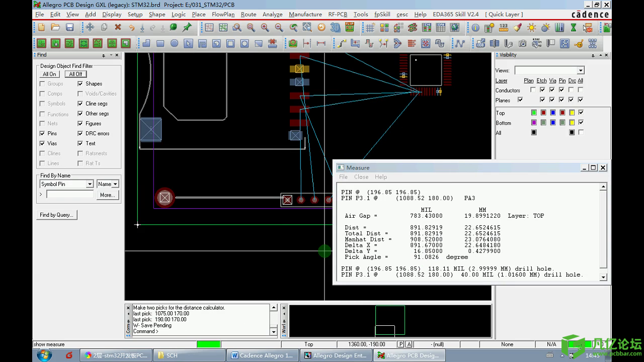The height and width of the screenshot is (362, 644).
Task: Toggle the grid icon in toolbar
Action: (x=370, y=28)
